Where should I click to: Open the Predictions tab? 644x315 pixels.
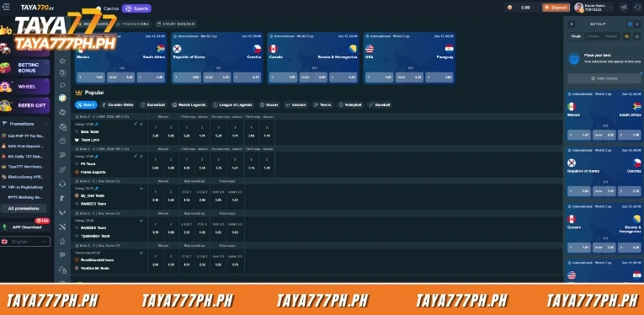132,24
